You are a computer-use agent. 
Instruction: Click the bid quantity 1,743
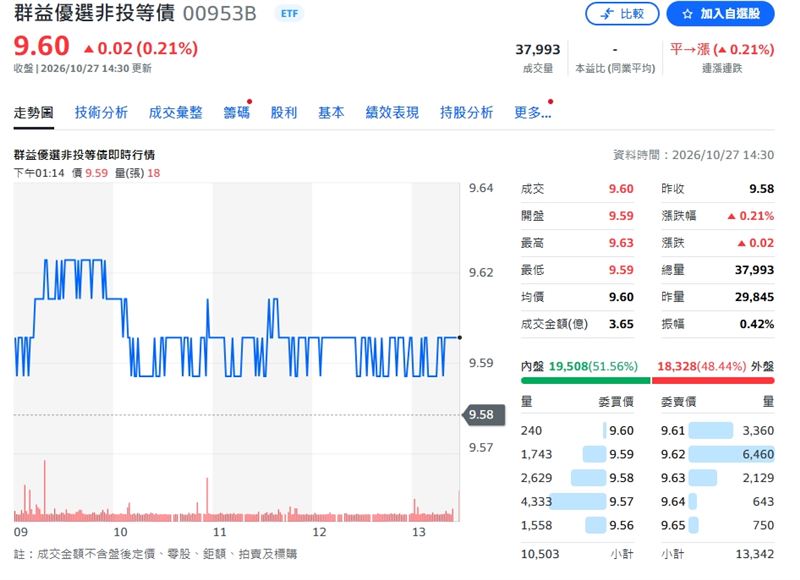click(536, 454)
